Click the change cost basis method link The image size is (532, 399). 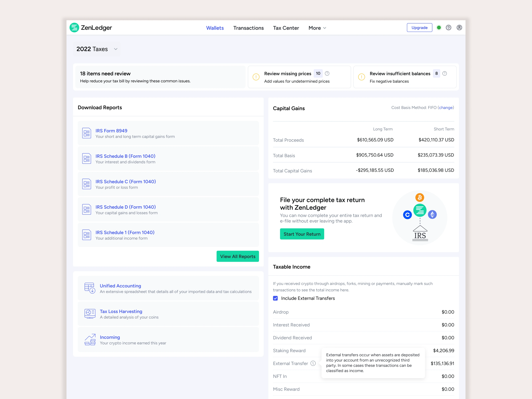[446, 108]
